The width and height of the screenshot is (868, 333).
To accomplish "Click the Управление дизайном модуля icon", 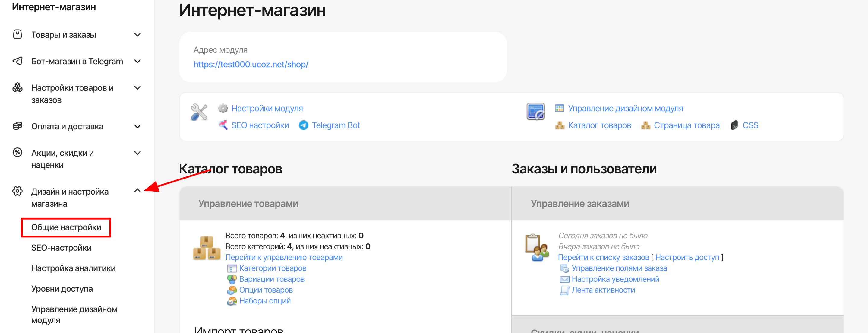I will (x=559, y=109).
